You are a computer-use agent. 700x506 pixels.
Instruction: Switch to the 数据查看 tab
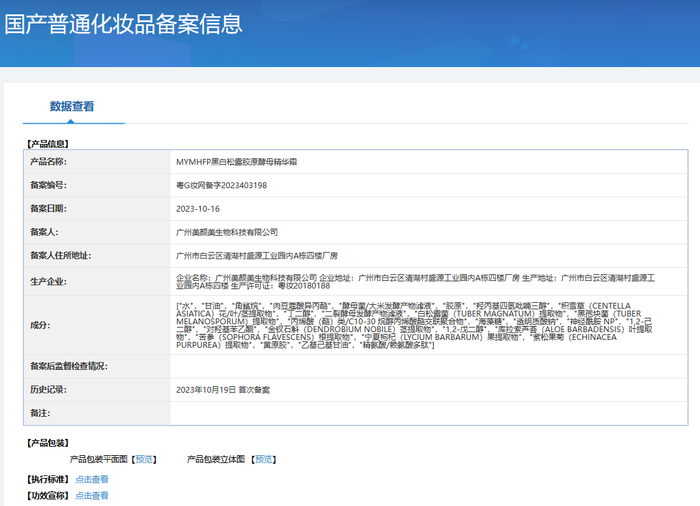(x=72, y=107)
